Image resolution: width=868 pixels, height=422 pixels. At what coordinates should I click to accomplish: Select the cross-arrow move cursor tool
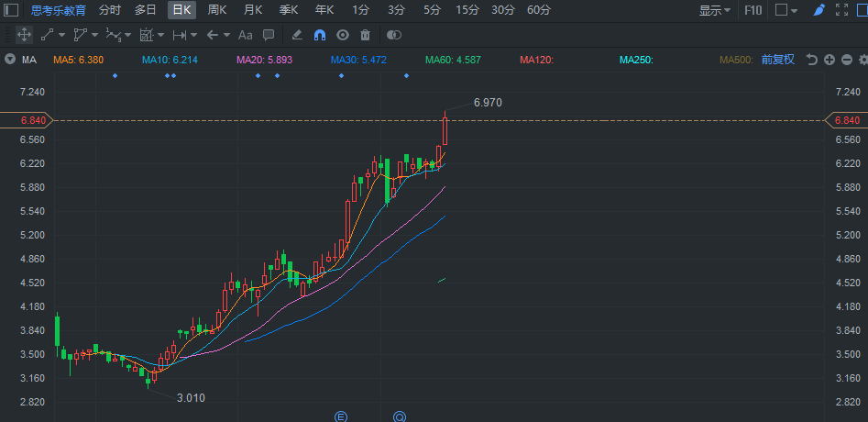click(x=24, y=35)
